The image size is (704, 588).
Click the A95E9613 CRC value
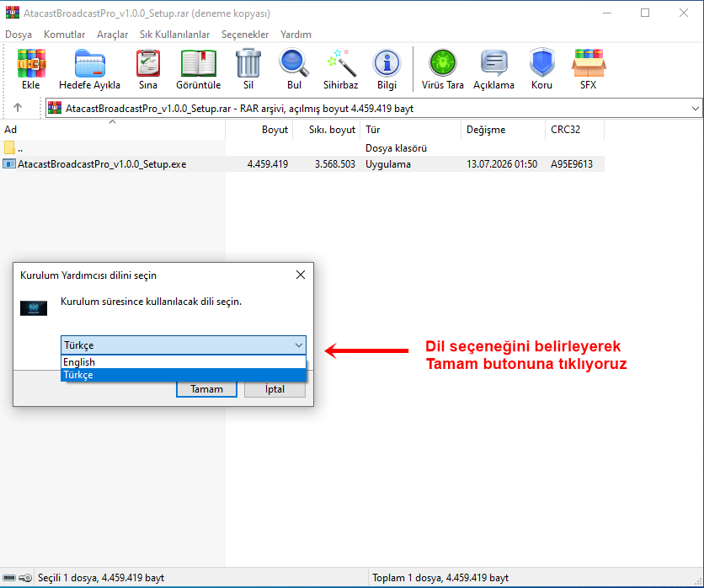pos(572,164)
